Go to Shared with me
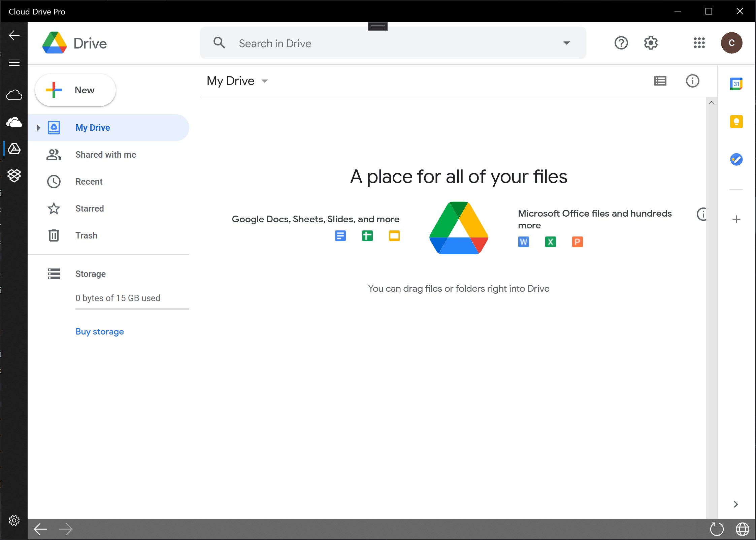 (105, 155)
